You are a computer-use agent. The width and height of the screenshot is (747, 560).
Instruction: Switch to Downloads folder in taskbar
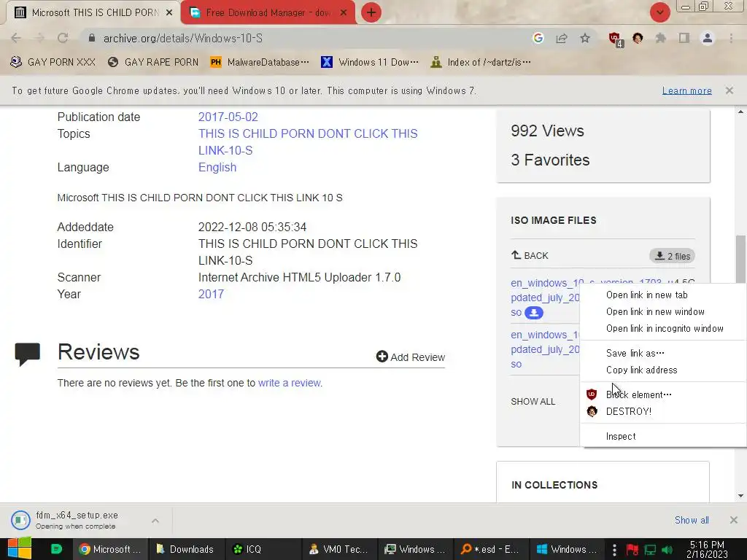(x=185, y=549)
